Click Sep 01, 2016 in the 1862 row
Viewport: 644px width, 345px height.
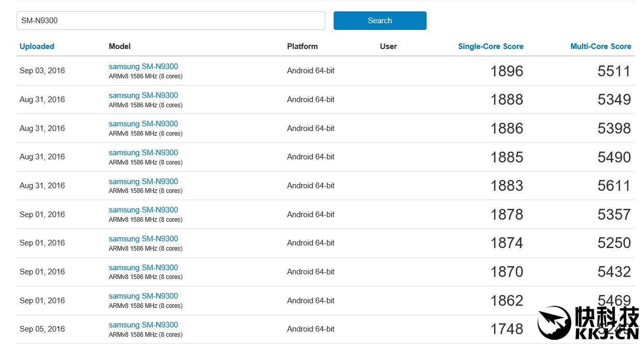click(x=42, y=301)
